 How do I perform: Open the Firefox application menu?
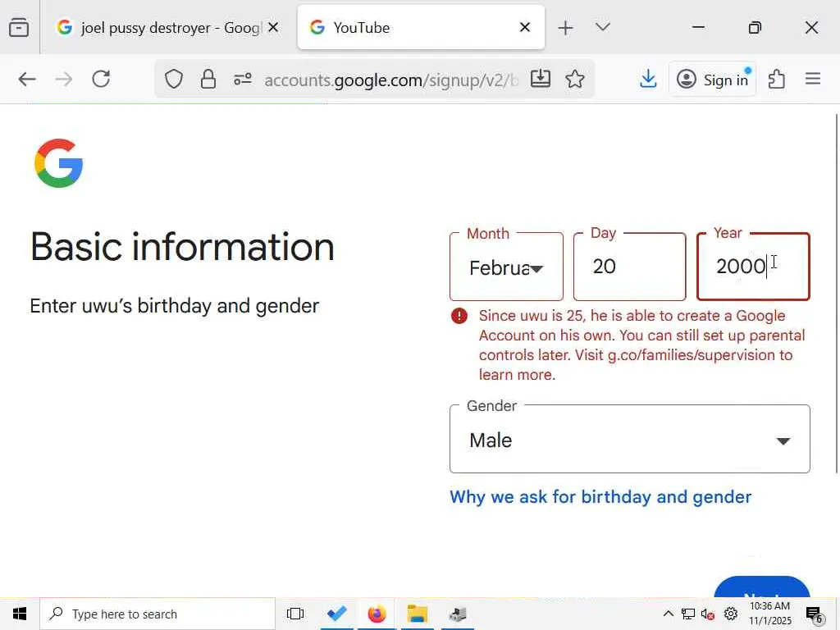813,80
